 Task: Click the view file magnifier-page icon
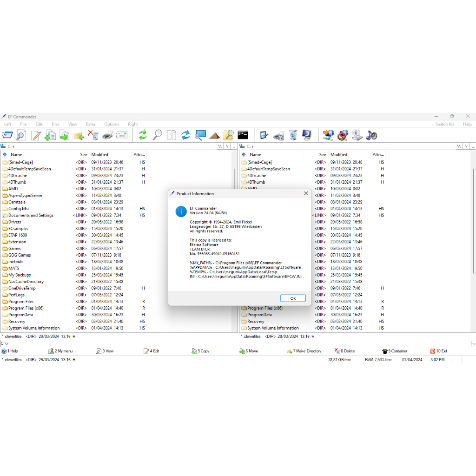pyautogui.click(x=21, y=135)
